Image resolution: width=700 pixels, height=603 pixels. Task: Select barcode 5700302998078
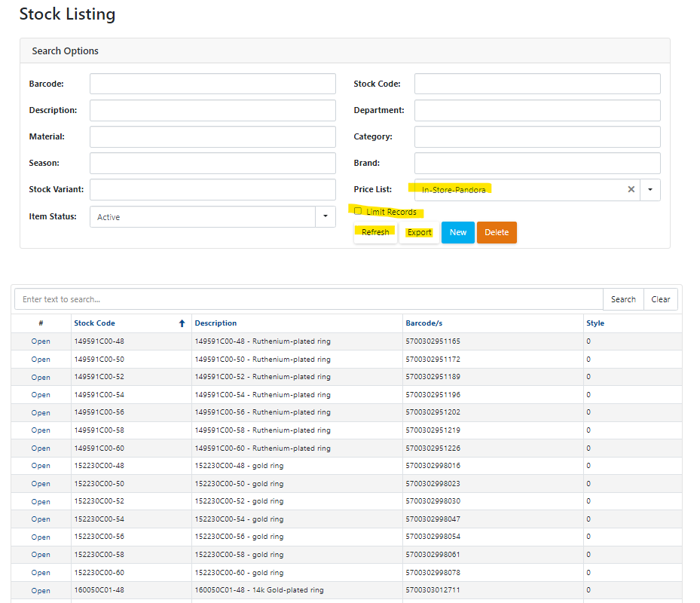click(433, 572)
